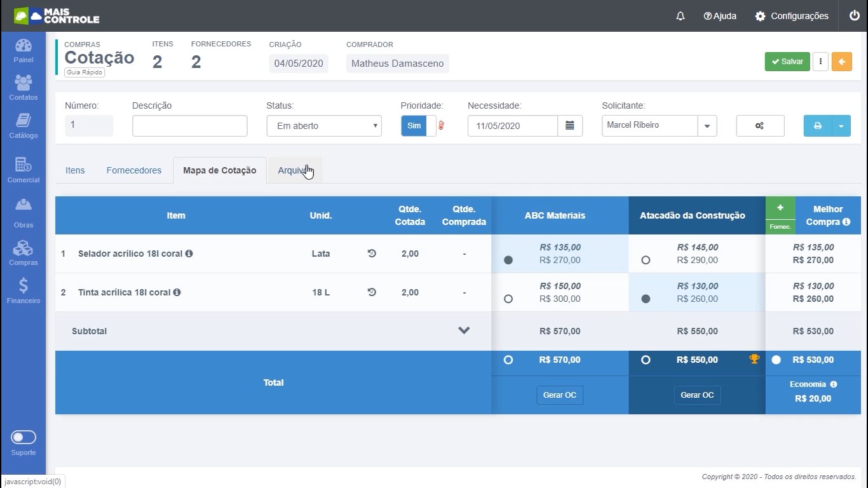Screen dimensions: 868x488
Task: Open the Painel dashboard in sidebar
Action: coord(23,51)
